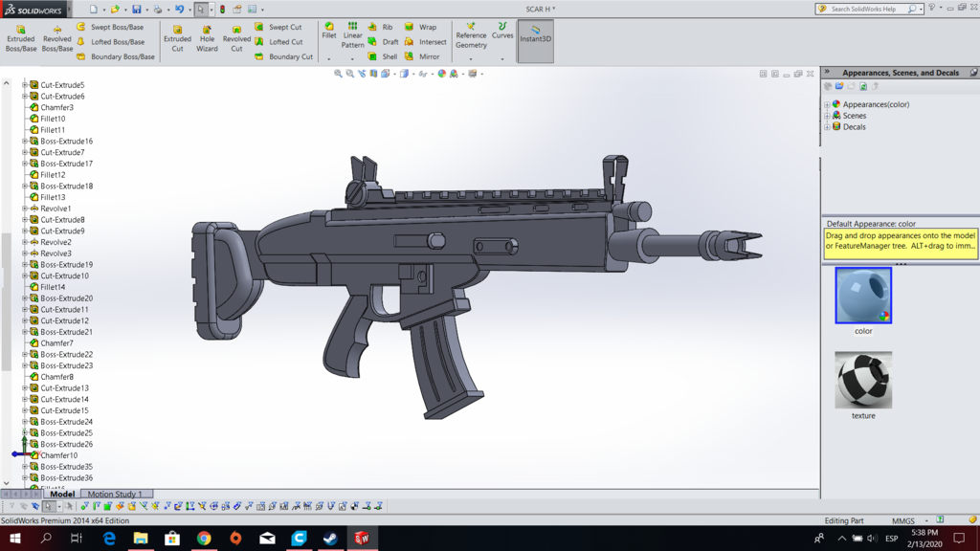
Task: Click the Intersect tool
Action: tap(426, 42)
